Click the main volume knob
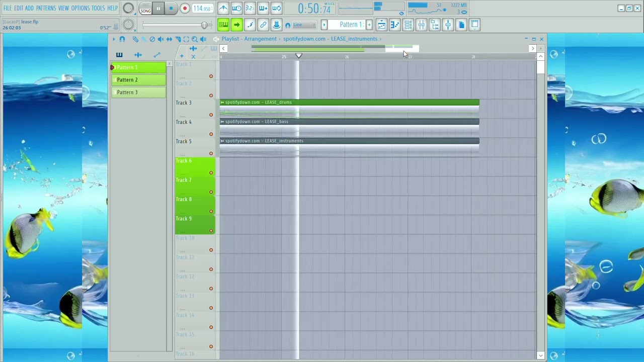This screenshot has width=644, height=362. (x=128, y=8)
